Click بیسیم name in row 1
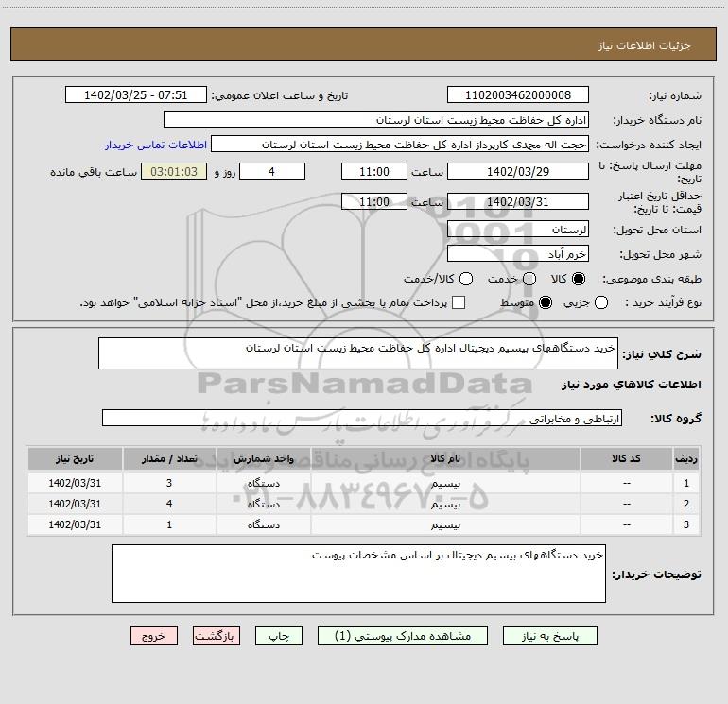The image size is (728, 704). tap(445, 483)
